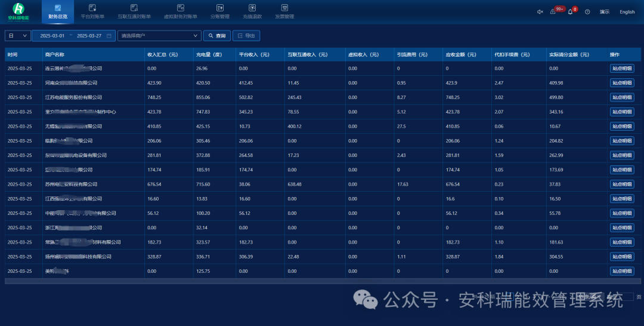
Task: Click the 操作 column header
Action: tap(624, 54)
